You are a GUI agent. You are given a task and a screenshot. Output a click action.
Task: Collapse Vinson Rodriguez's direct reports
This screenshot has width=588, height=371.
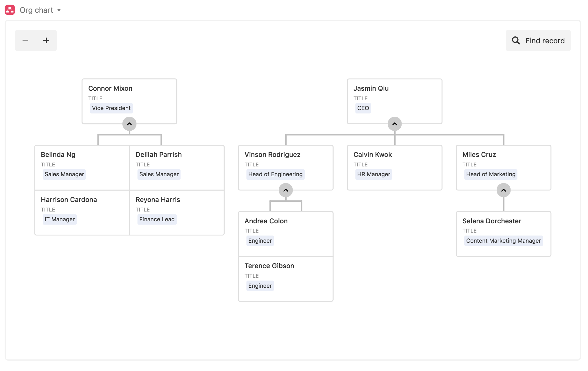coord(286,190)
